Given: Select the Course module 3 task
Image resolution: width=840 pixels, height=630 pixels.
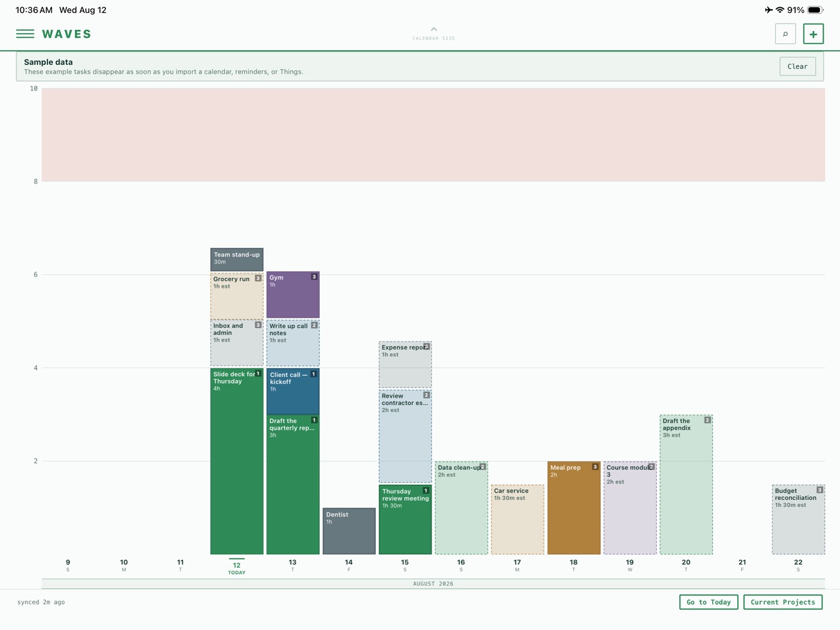Looking at the screenshot, I should 630,508.
